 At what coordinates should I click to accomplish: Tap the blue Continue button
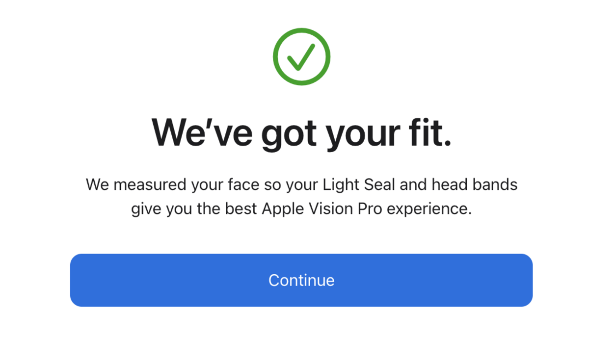tap(301, 280)
